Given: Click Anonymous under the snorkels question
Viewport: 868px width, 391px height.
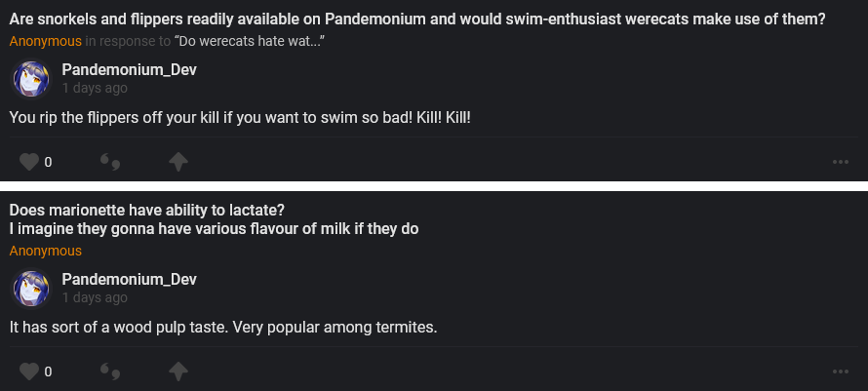Looking at the screenshot, I should coord(46,41).
